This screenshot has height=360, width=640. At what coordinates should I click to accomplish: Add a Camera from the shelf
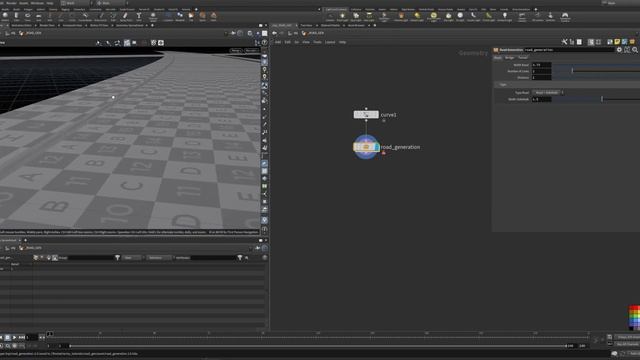[x=329, y=16]
